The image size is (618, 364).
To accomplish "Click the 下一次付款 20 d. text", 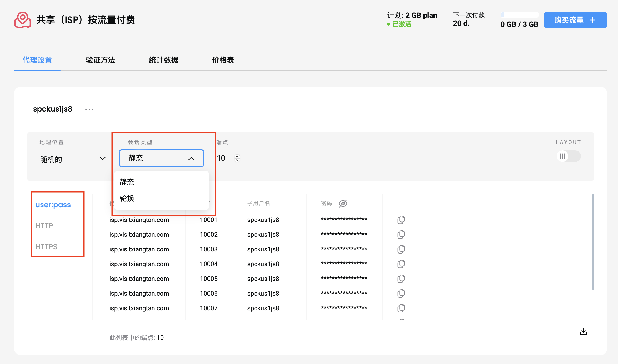I will (x=469, y=19).
